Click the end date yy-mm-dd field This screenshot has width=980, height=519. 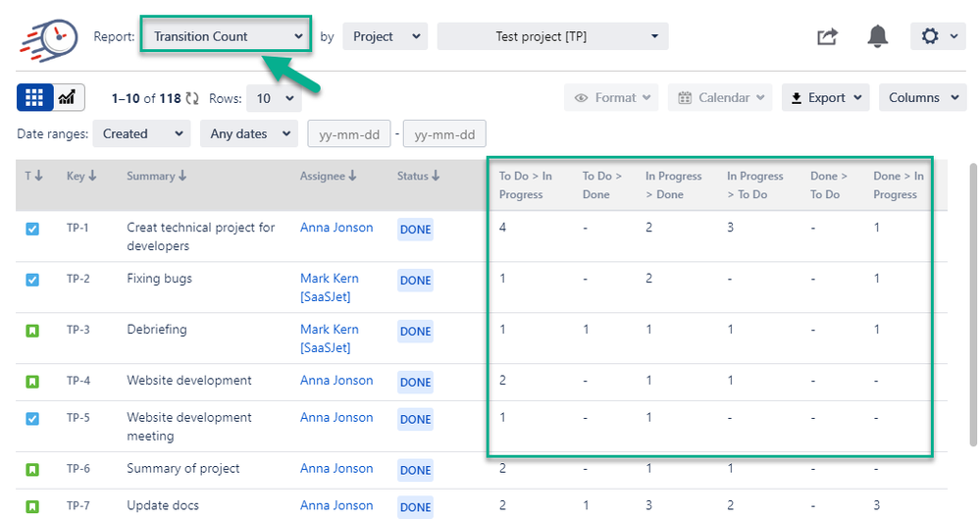click(x=444, y=133)
